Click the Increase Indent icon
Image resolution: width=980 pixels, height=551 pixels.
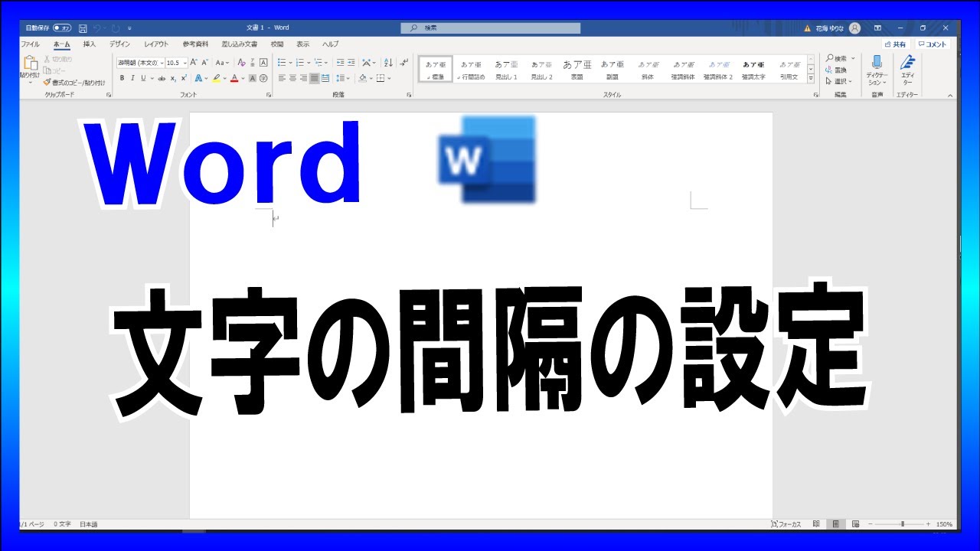(351, 63)
